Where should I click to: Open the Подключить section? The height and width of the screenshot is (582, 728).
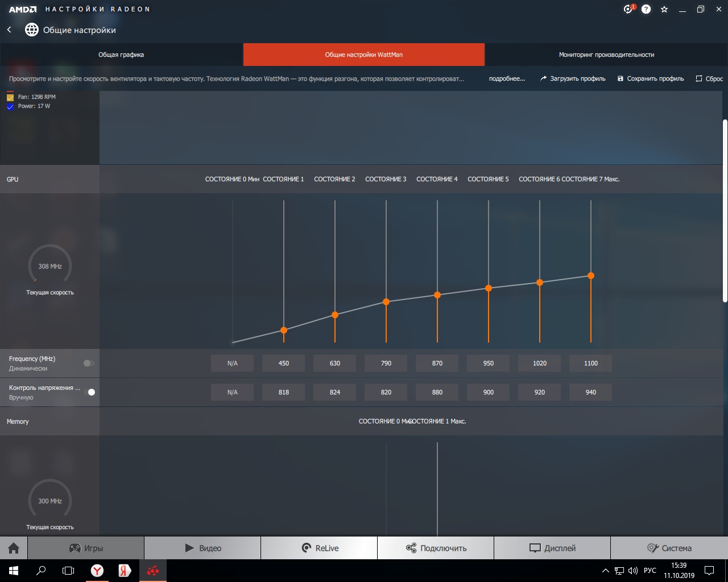click(436, 548)
